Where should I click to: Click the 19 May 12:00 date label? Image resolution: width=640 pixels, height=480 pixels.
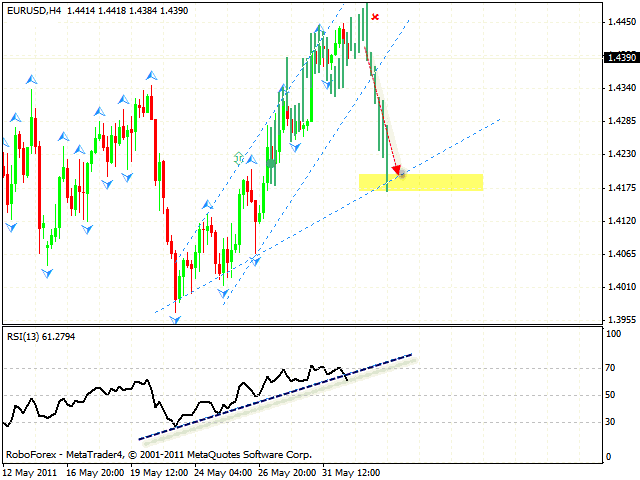160,473
